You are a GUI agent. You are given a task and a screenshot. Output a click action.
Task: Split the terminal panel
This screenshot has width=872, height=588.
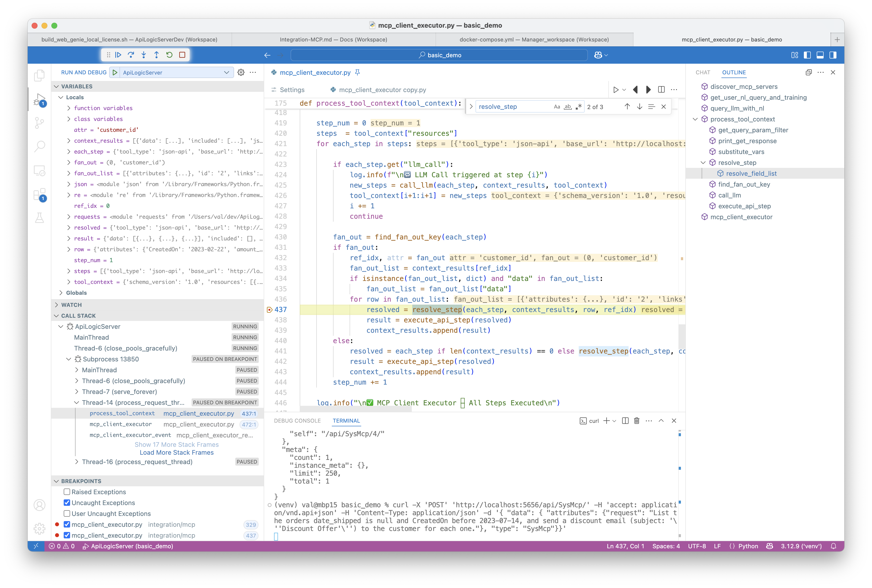pyautogui.click(x=625, y=421)
